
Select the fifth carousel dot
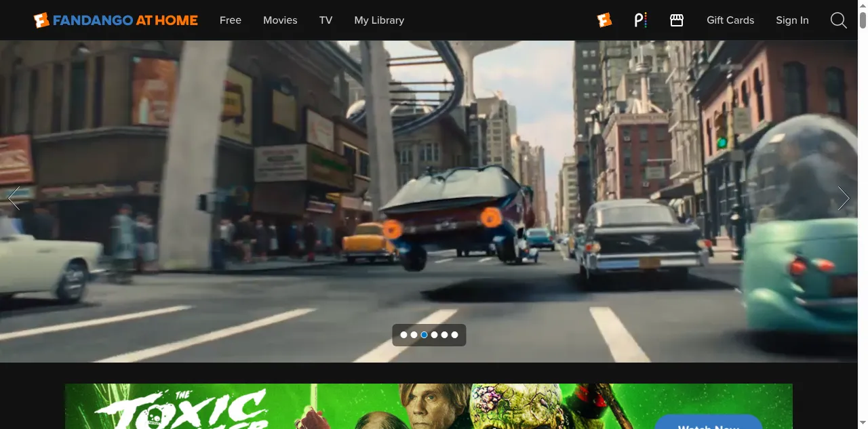[x=445, y=335]
